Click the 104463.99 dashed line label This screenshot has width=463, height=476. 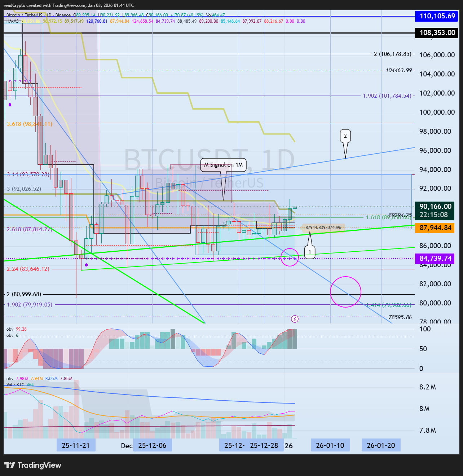(398, 70)
